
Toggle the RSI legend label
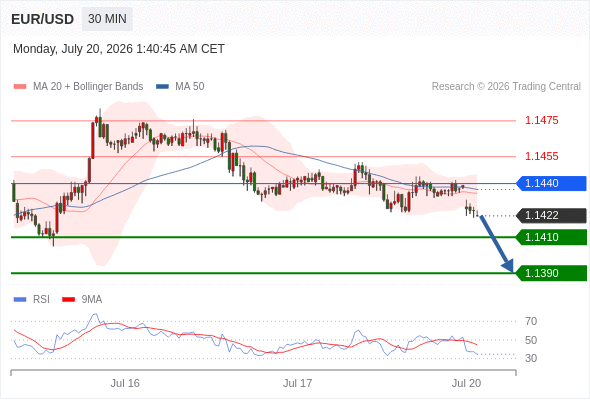point(41,300)
